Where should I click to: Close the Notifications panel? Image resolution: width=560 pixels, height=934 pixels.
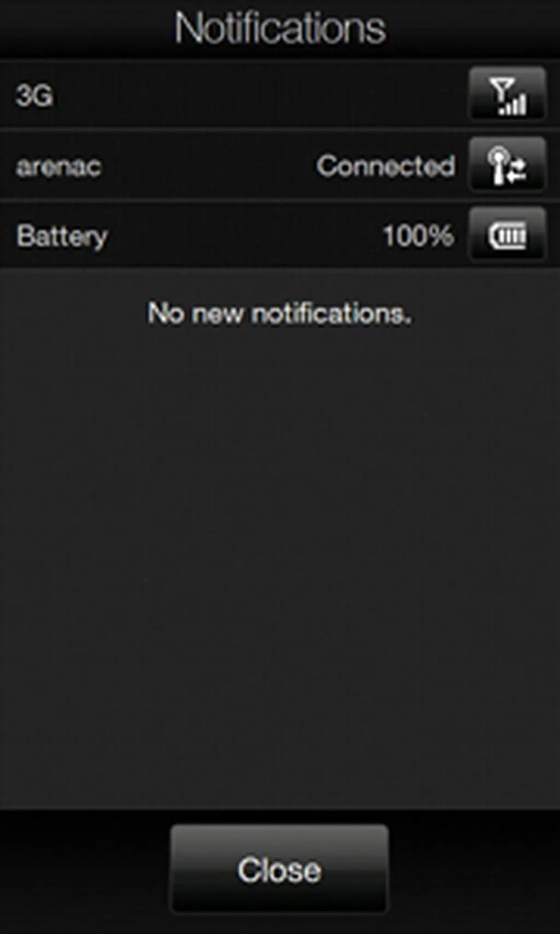279,869
